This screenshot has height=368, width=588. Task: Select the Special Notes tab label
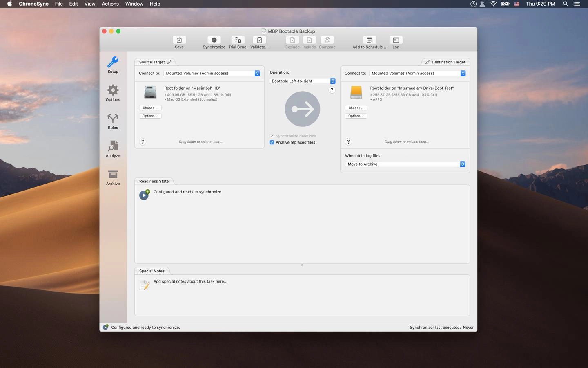[152, 271]
